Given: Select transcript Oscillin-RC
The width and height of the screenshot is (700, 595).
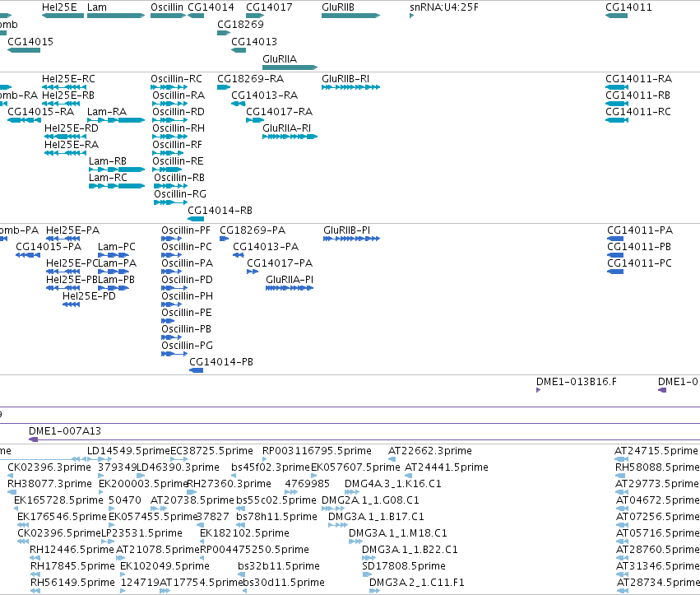Looking at the screenshot, I should coord(176,79).
